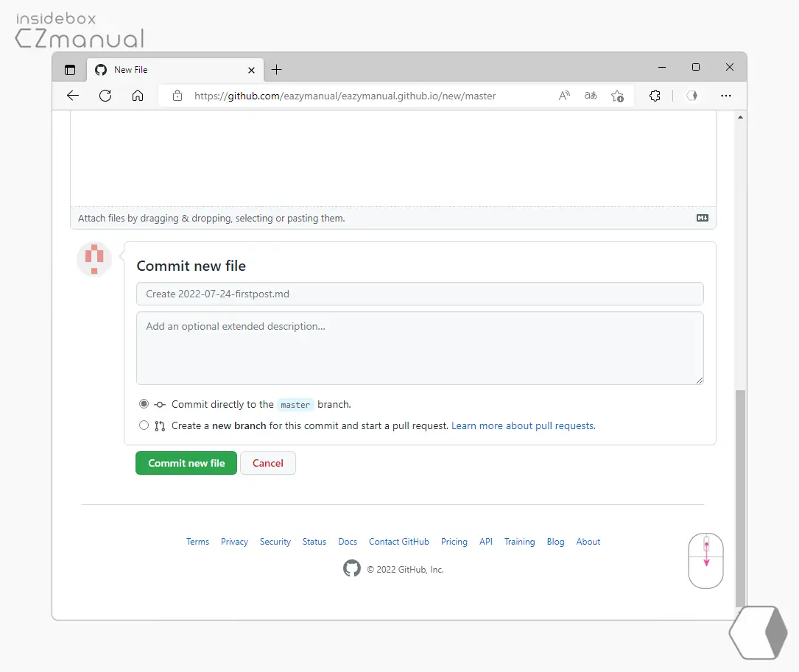Viewport: 799px width, 672px height.
Task: Click the page vertical scrollbar thumb
Action: pyautogui.click(x=740, y=498)
